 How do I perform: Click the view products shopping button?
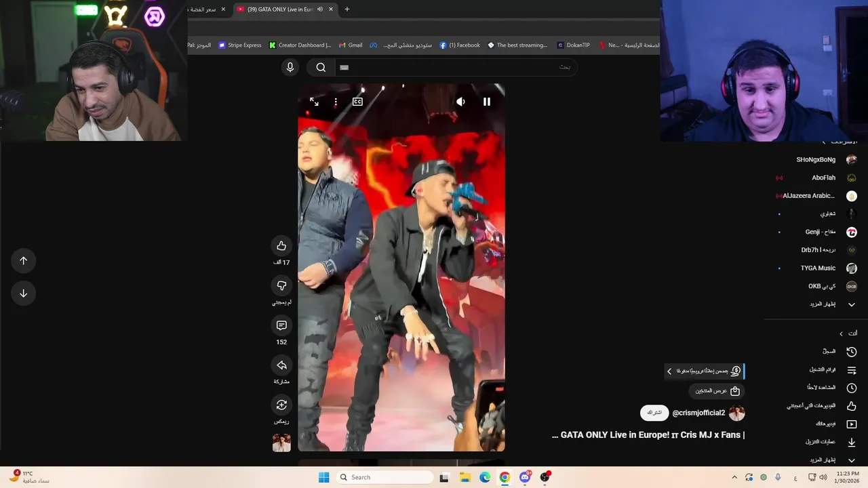click(x=717, y=391)
